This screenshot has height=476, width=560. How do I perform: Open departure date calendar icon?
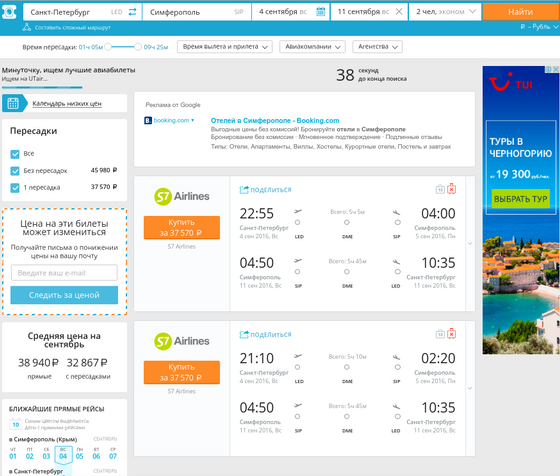click(321, 12)
